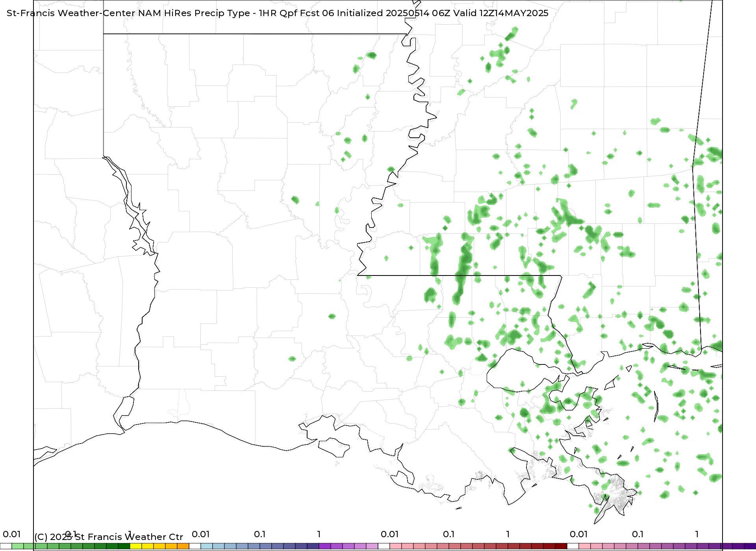Click the '0.01' label above the green scale
Viewport: 756px width, 551px height.
click(x=11, y=534)
